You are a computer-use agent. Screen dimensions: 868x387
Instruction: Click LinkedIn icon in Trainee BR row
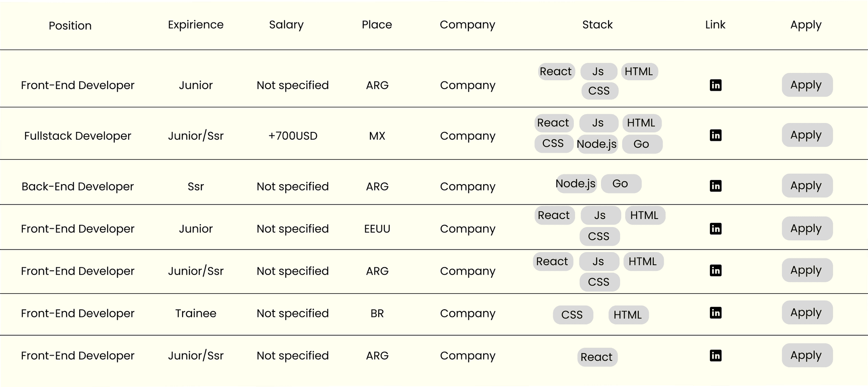click(715, 313)
